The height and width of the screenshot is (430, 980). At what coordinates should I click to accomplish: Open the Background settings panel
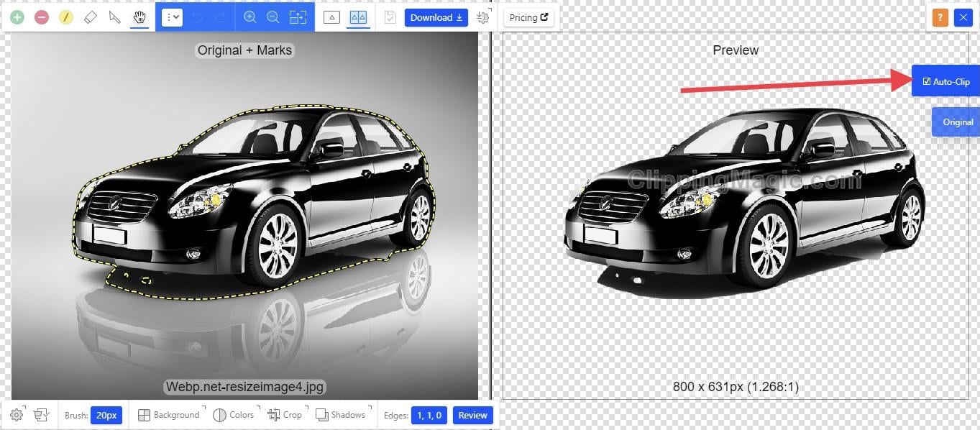click(x=170, y=415)
